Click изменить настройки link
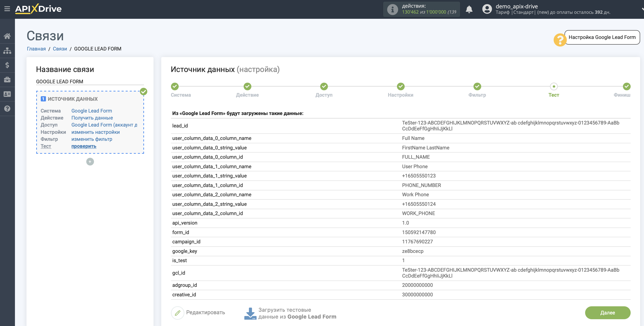Image resolution: width=644 pixels, height=326 pixels. 96,132
